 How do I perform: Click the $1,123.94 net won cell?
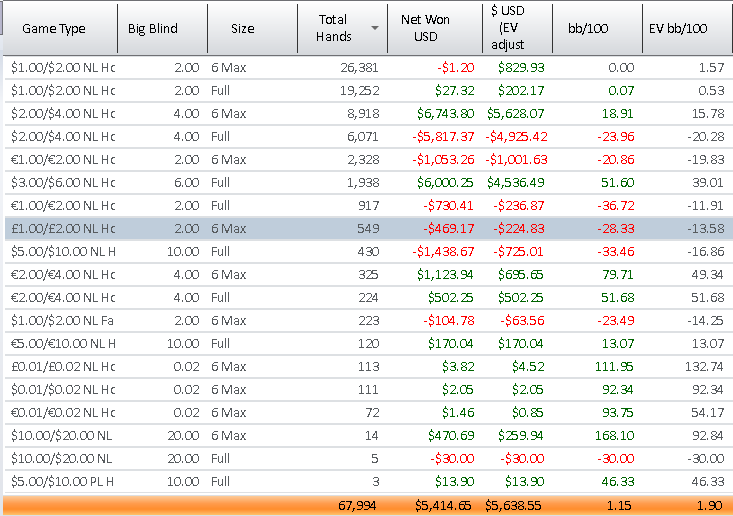coord(445,274)
